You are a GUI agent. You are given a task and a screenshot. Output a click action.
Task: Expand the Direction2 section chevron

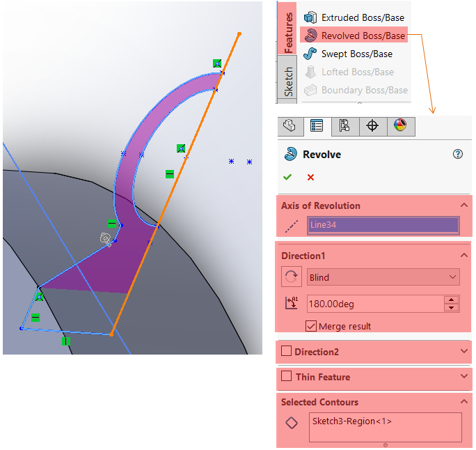(x=463, y=351)
